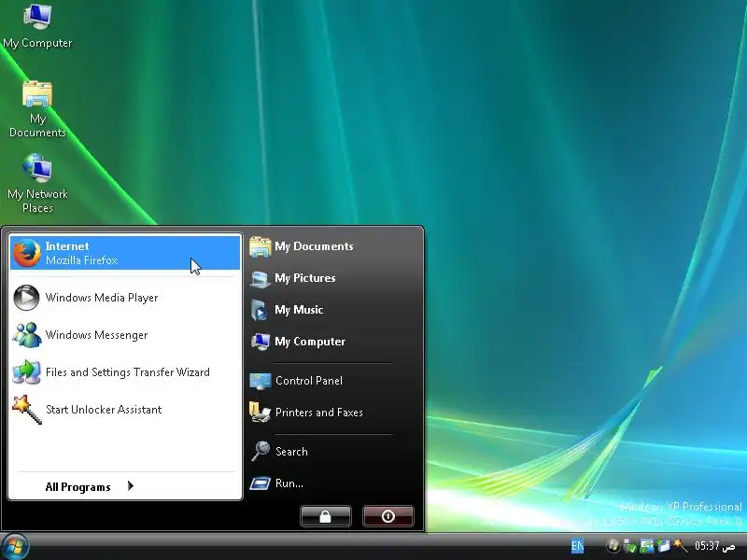Click 'My Computer' text in Start menu right pane

310,342
